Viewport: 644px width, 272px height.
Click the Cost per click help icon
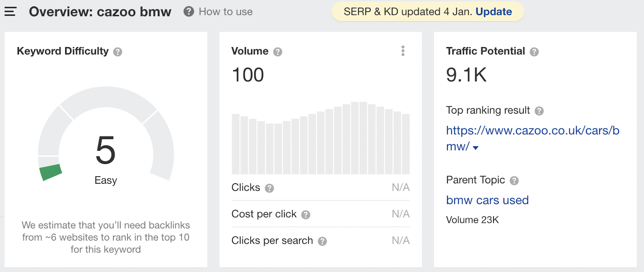[x=306, y=215]
